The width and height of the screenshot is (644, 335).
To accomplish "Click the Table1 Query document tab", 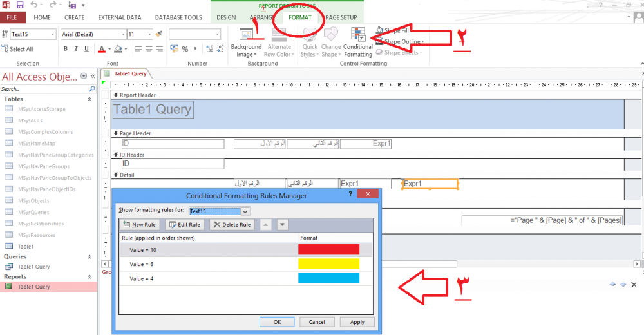I will tap(130, 73).
